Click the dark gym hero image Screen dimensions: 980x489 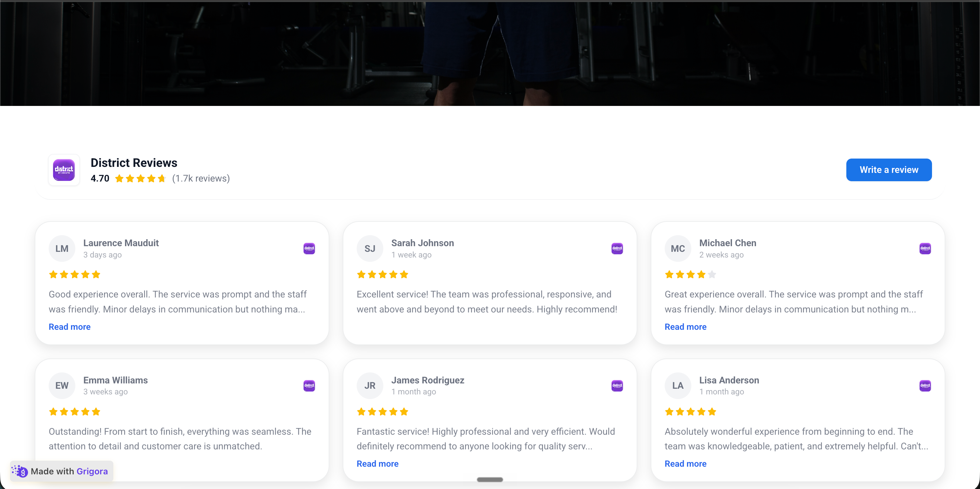490,53
